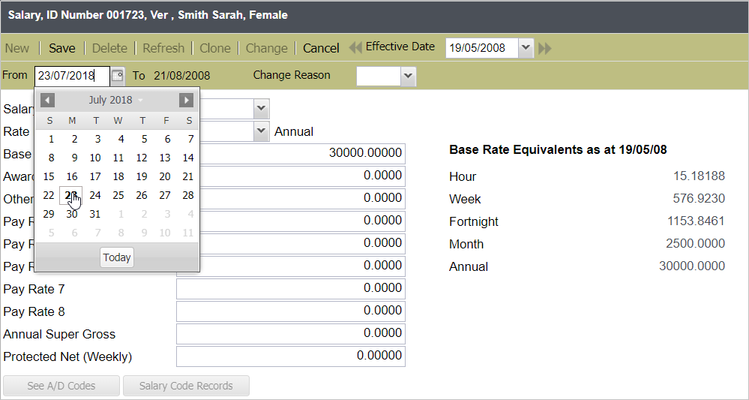749x400 pixels.
Task: Click the Pay Rate 7 field
Action: point(291,289)
